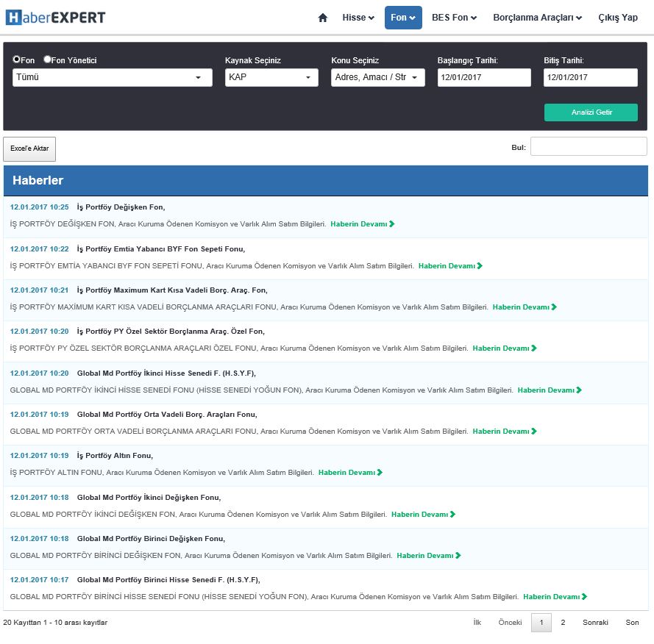Click the Bitiş Tarihi date field
Screen dimensions: 654x644
(x=590, y=77)
